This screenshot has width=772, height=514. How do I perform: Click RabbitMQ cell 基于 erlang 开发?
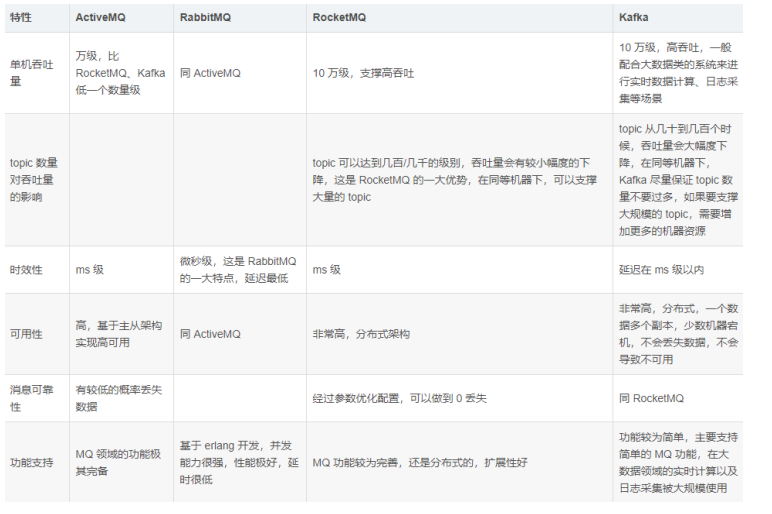pyautogui.click(x=239, y=462)
